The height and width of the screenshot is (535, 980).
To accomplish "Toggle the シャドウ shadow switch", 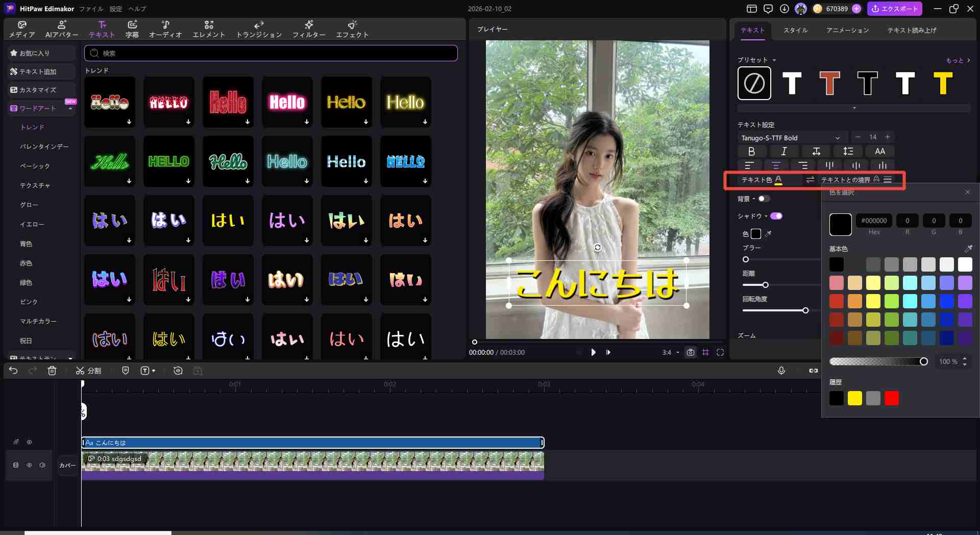I will click(x=776, y=216).
